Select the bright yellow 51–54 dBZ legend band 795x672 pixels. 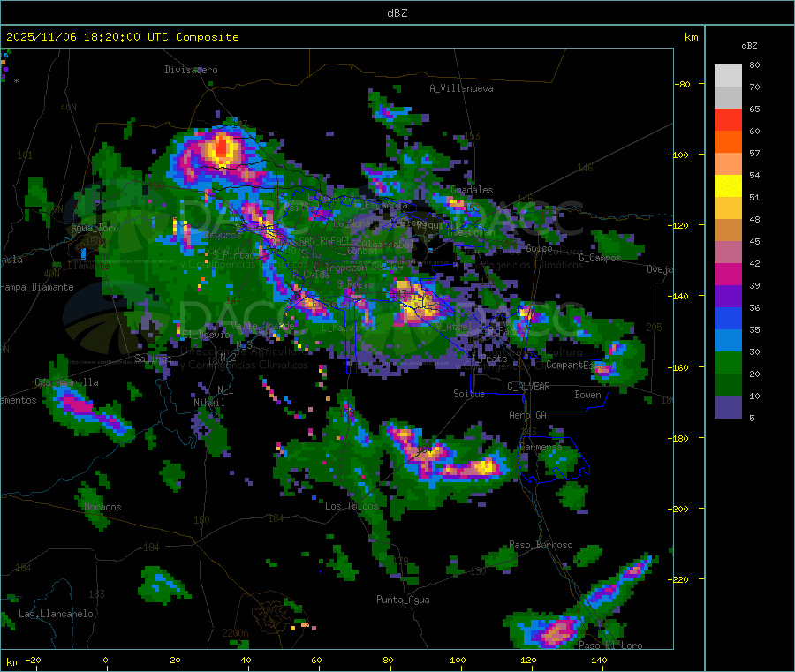(x=728, y=186)
